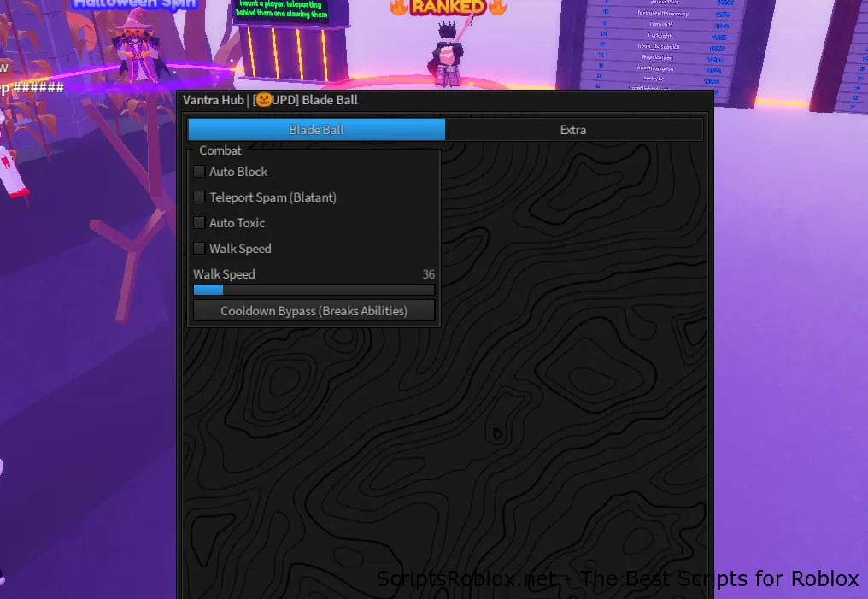Check the Walk Speed option

tap(199, 248)
